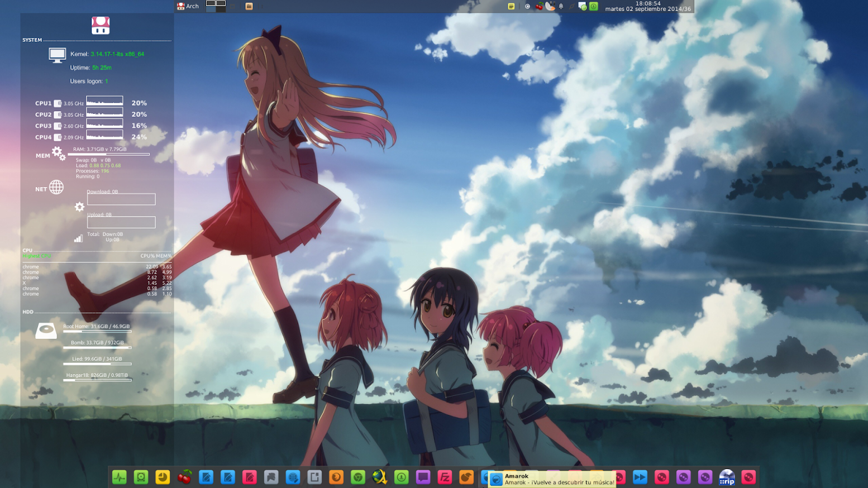Launch FileZilla from the dock
The image size is (868, 488).
445,477
